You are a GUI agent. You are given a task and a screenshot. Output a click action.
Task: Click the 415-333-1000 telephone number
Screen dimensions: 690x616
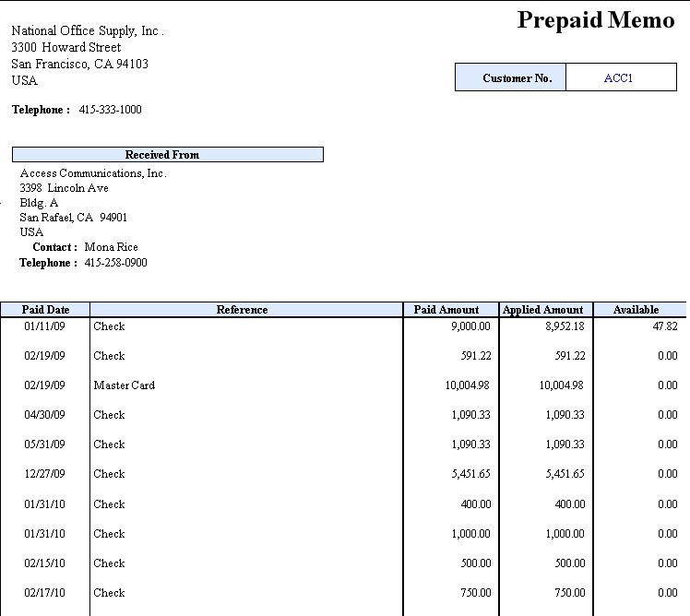110,110
